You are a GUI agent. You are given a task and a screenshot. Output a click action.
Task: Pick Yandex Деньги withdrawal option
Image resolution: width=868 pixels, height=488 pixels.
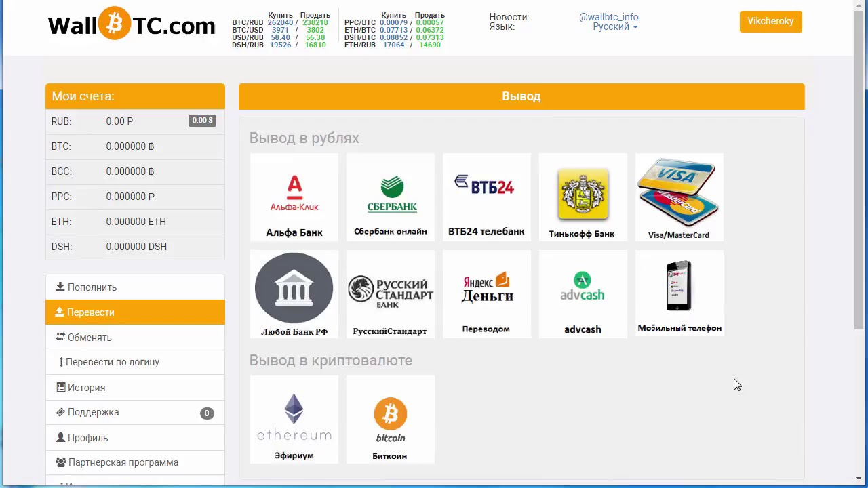coord(486,294)
